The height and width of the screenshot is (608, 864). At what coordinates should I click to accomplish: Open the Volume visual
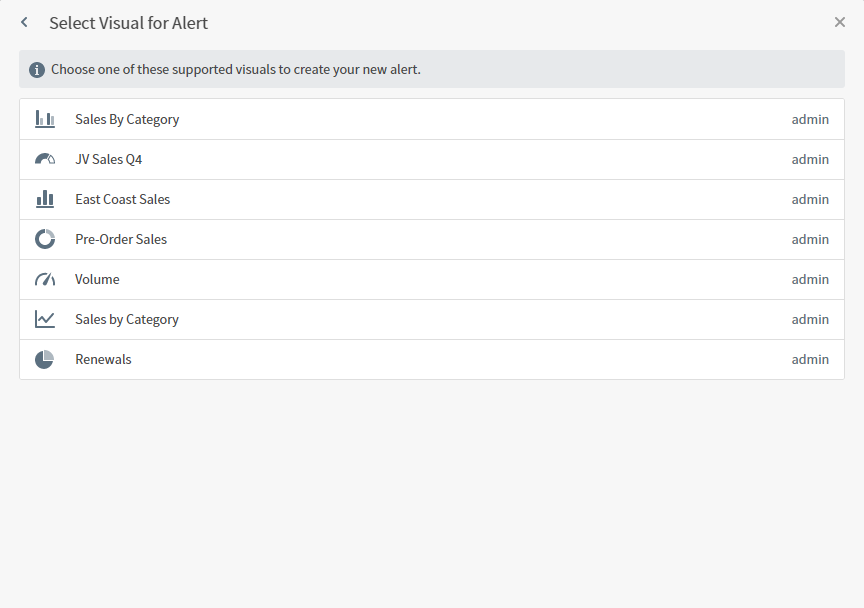tap(97, 278)
